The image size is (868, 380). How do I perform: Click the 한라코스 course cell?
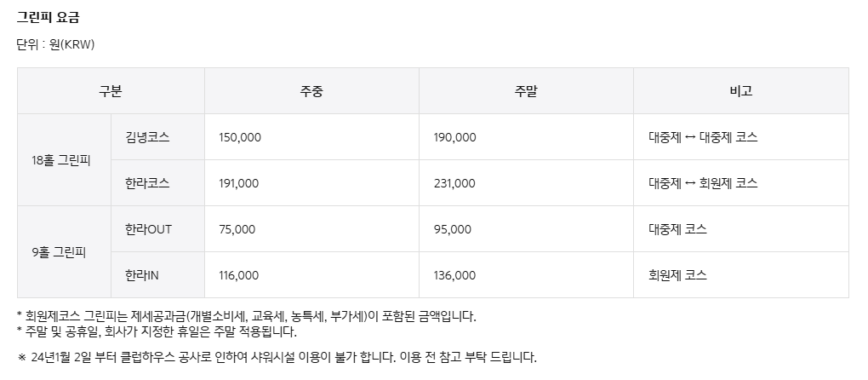pyautogui.click(x=148, y=183)
